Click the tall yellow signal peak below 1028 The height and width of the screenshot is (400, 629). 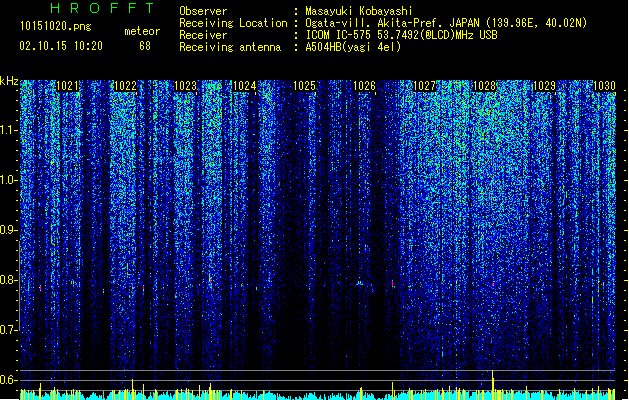pyautogui.click(x=493, y=384)
